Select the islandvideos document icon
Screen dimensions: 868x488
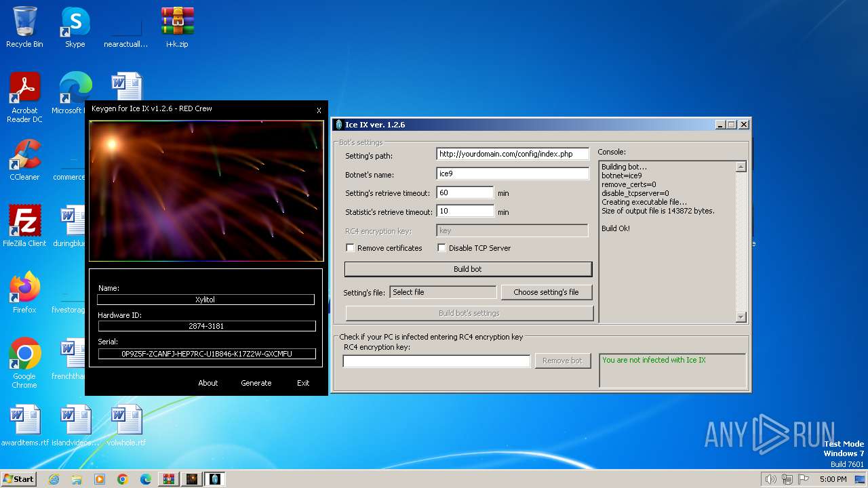[x=75, y=426]
